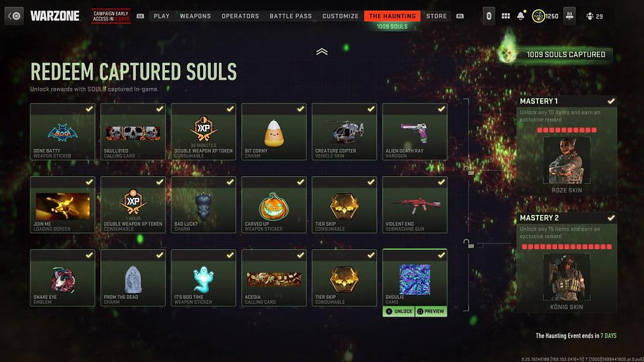
Task: Click the COD points coin icon
Action: [x=538, y=16]
